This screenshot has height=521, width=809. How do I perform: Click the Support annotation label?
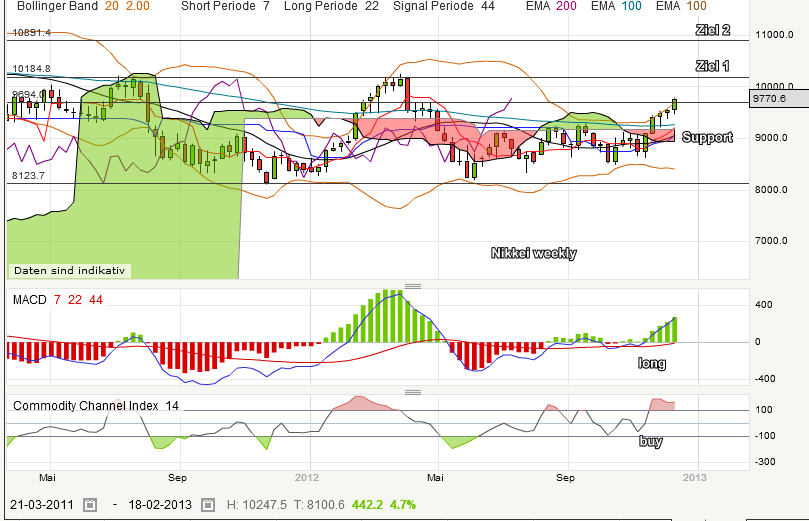tap(707, 137)
